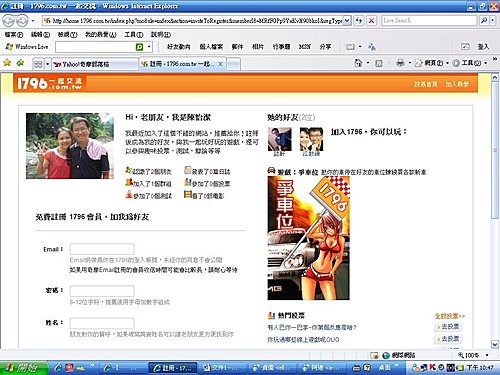Click the Windows Live logo

click(x=27, y=47)
